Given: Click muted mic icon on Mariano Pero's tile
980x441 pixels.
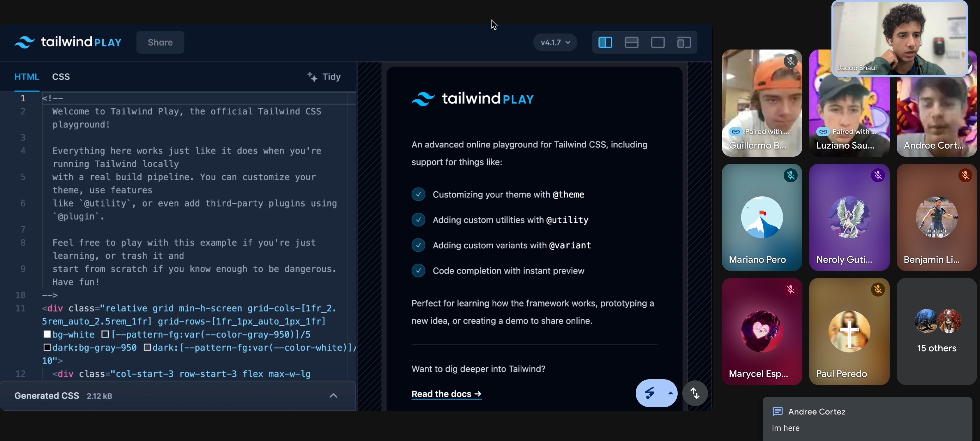Looking at the screenshot, I should [791, 175].
